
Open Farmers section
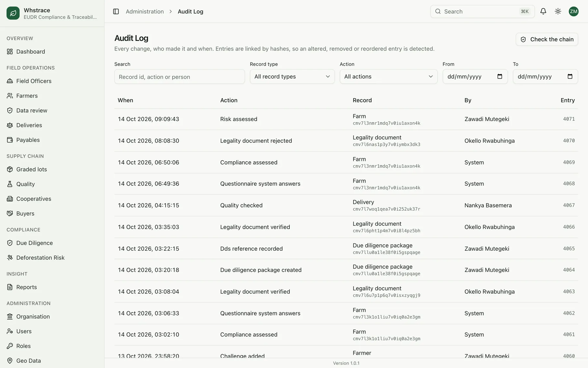click(27, 96)
